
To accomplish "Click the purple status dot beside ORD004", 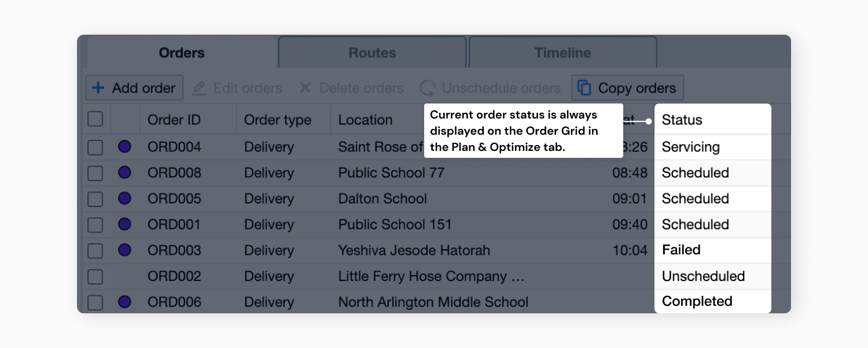I will tap(124, 147).
